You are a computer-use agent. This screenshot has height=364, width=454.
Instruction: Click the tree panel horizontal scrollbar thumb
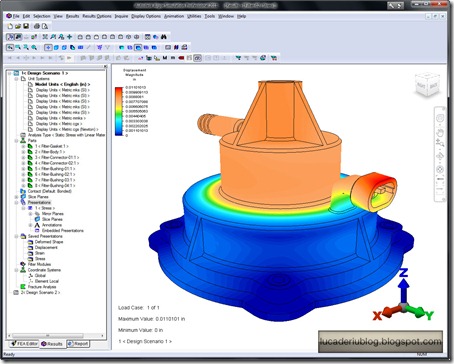48,335
